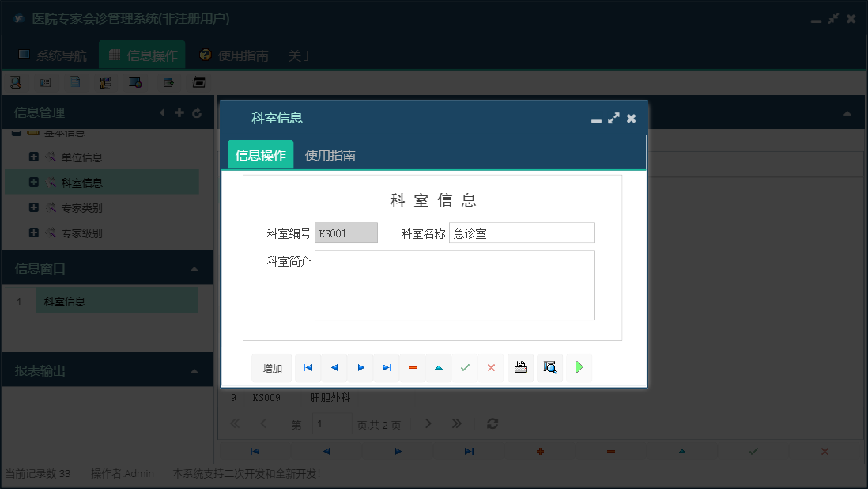
Task: Click the 科室名称 input field
Action: coord(522,233)
